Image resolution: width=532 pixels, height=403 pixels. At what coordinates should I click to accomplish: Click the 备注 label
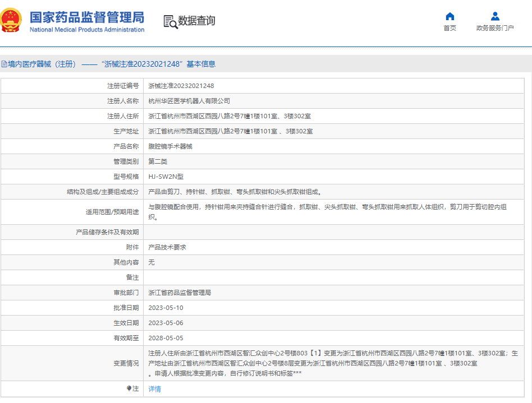pyautogui.click(x=132, y=277)
